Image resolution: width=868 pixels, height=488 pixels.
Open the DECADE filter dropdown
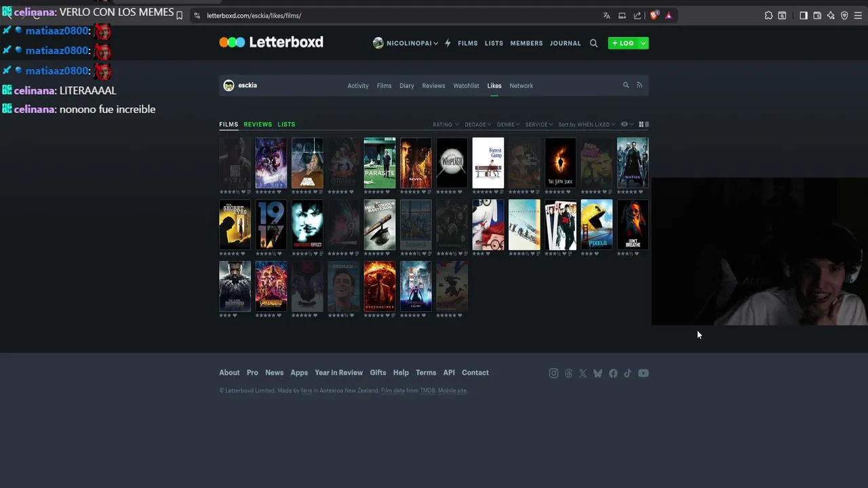478,125
